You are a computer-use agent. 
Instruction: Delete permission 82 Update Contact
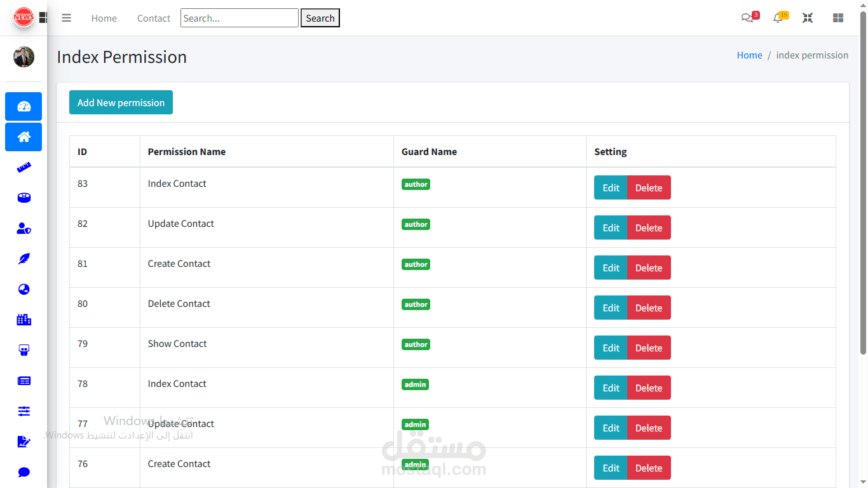point(649,227)
